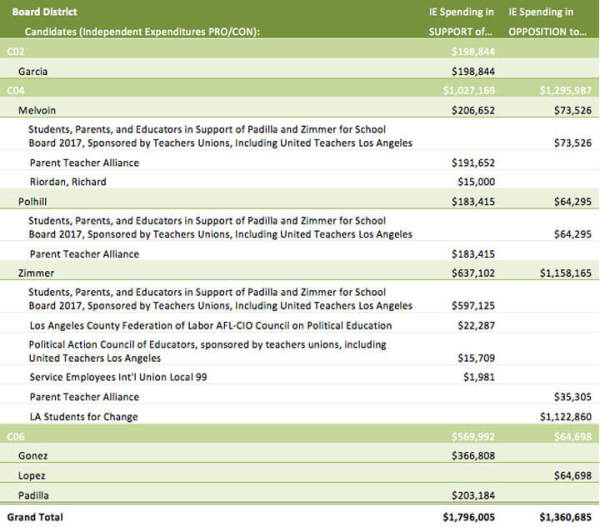The width and height of the screenshot is (600, 527).
Task: Select the Gonez candidate row
Action: 300,453
